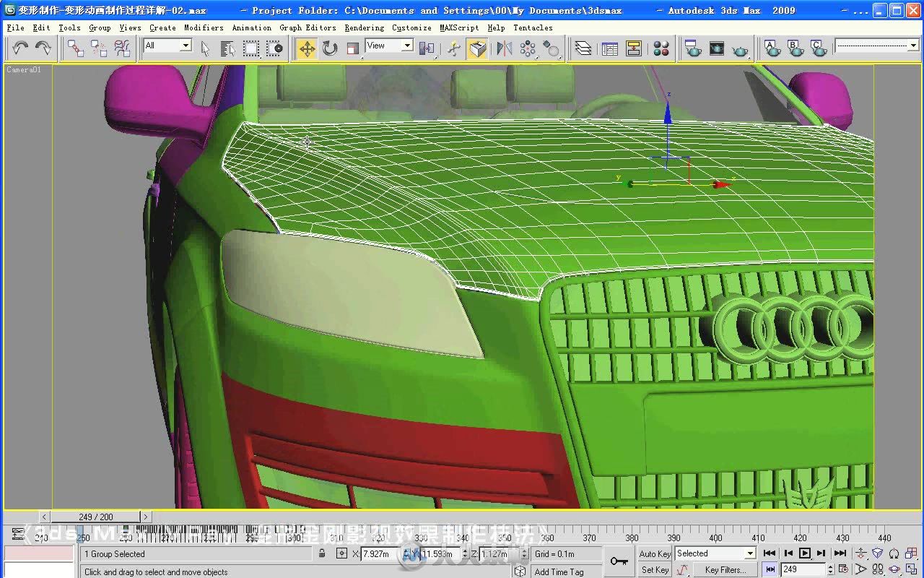Image resolution: width=924 pixels, height=578 pixels.
Task: Click render preset teapot A
Action: coord(772,48)
